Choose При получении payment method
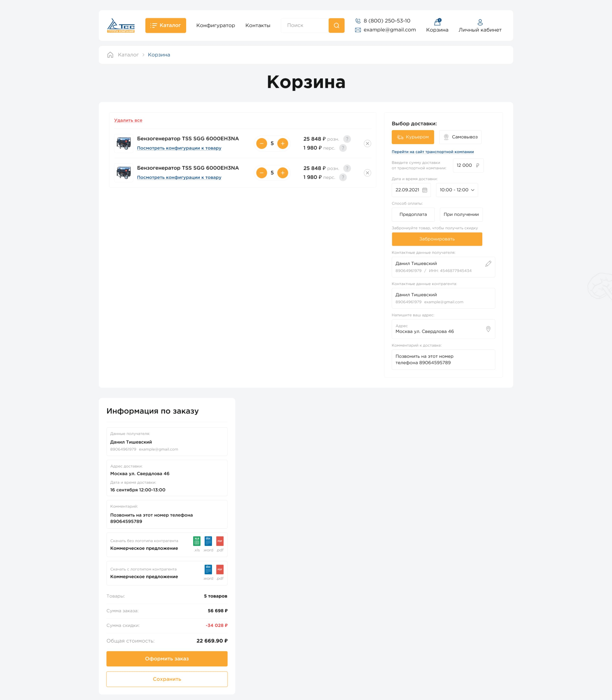The image size is (612, 700). click(x=461, y=214)
